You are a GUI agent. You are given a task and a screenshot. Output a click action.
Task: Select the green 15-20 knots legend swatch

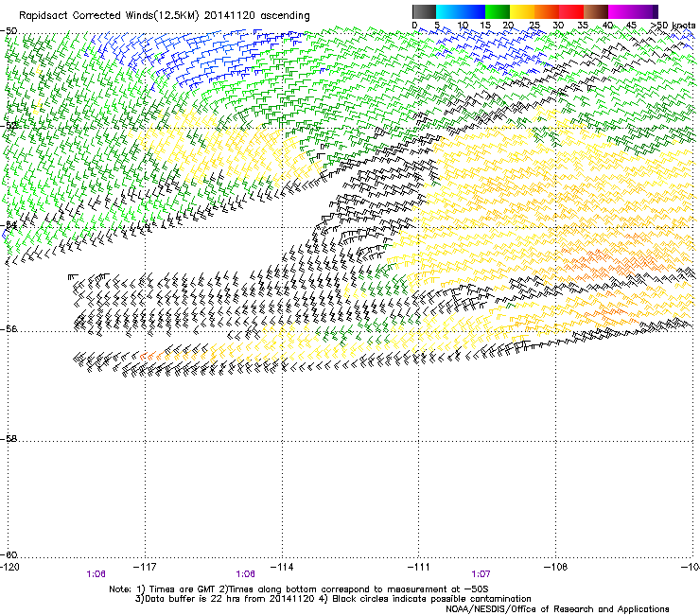pos(498,11)
